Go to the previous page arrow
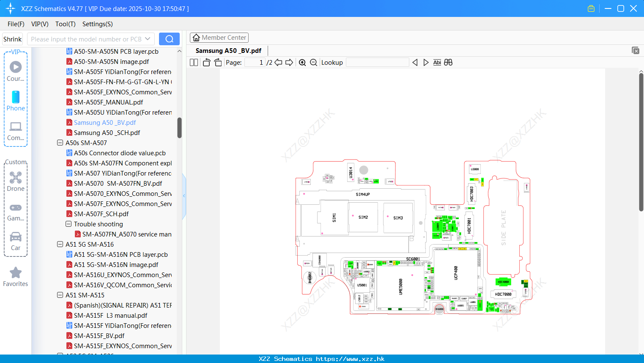Viewport: 644px width, 363px height. [x=278, y=62]
